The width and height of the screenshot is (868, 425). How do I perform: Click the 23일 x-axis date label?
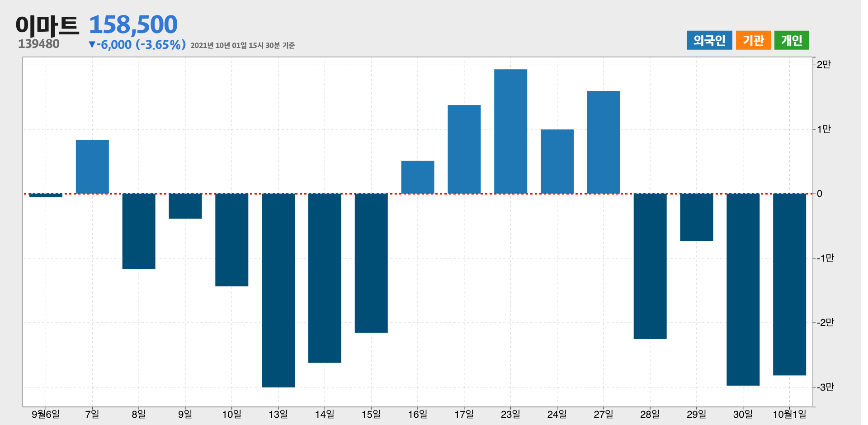coord(510,414)
